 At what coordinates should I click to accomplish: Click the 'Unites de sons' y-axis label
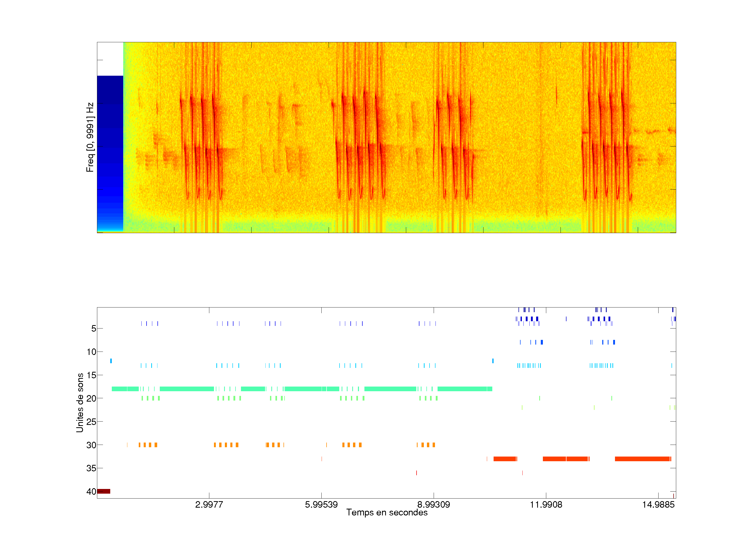pyautogui.click(x=80, y=403)
